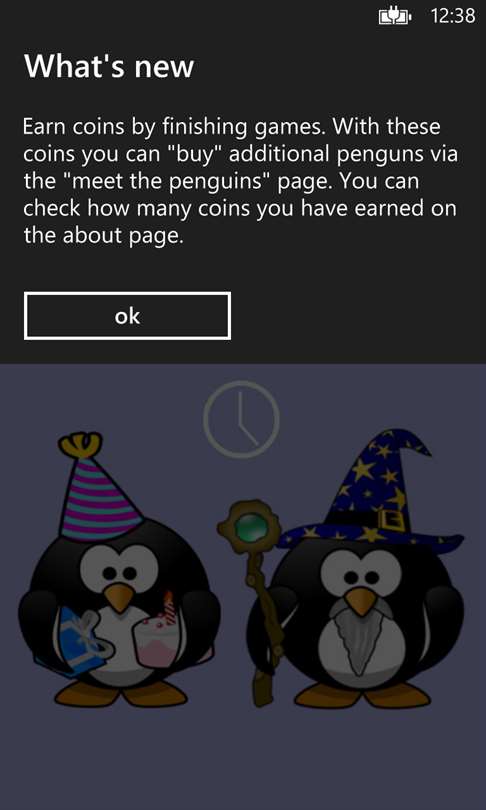
Task: Select the clock timer icon above penguins
Action: pos(241,419)
